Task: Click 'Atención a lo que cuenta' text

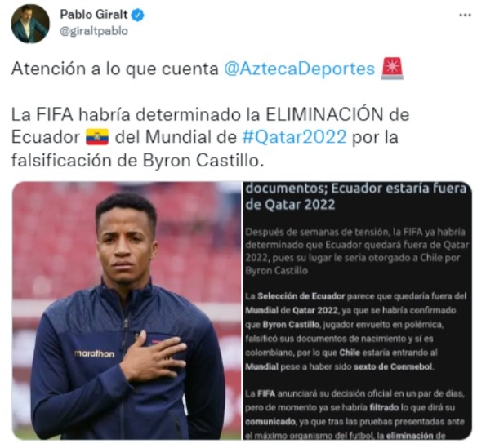Action: [x=114, y=69]
